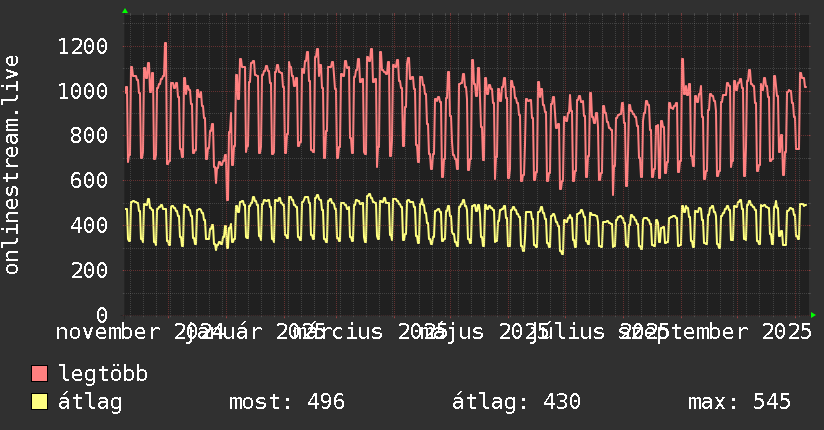The height and width of the screenshot is (430, 824).
Task: Click the 'most: 496' value
Action: click(287, 402)
